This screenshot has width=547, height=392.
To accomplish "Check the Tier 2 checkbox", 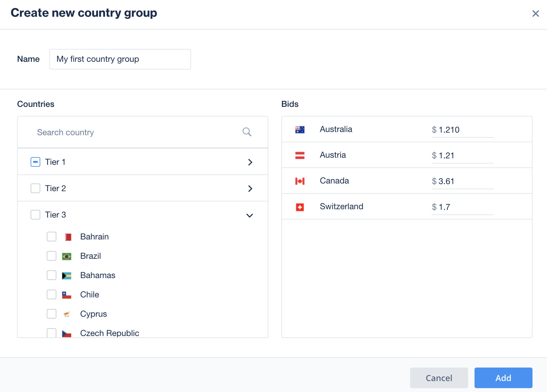I will (x=35, y=188).
